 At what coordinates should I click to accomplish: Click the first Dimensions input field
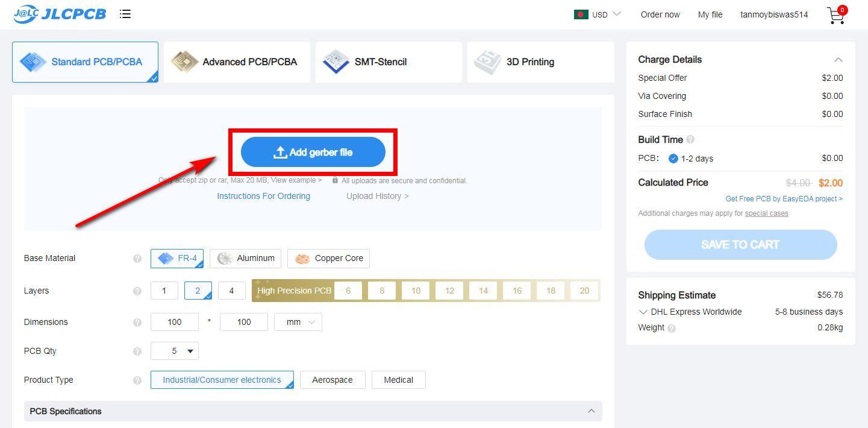click(x=175, y=322)
